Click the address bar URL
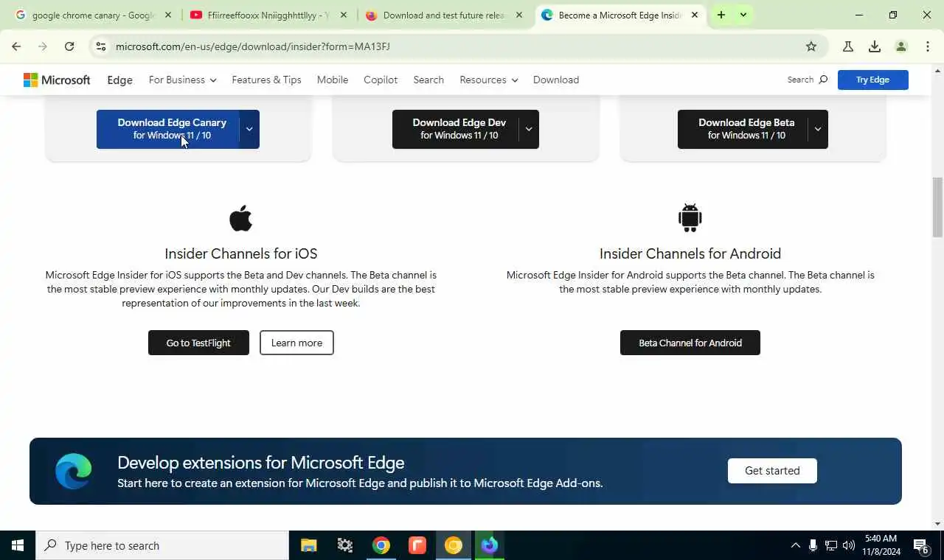944x560 pixels. [253, 46]
